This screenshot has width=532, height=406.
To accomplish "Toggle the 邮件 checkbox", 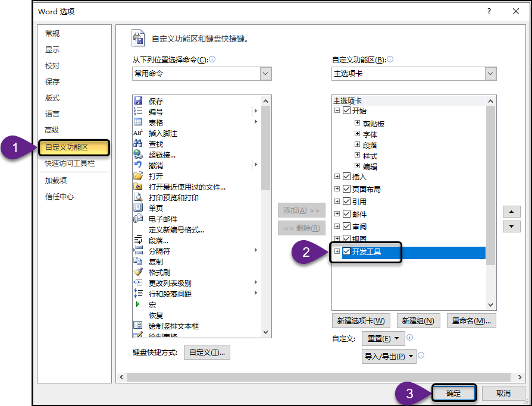I will pos(346,214).
